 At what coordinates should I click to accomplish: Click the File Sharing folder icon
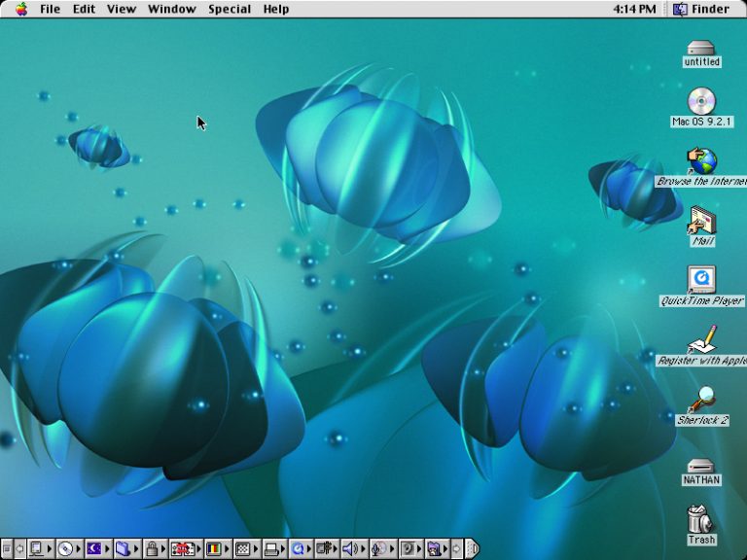123,548
